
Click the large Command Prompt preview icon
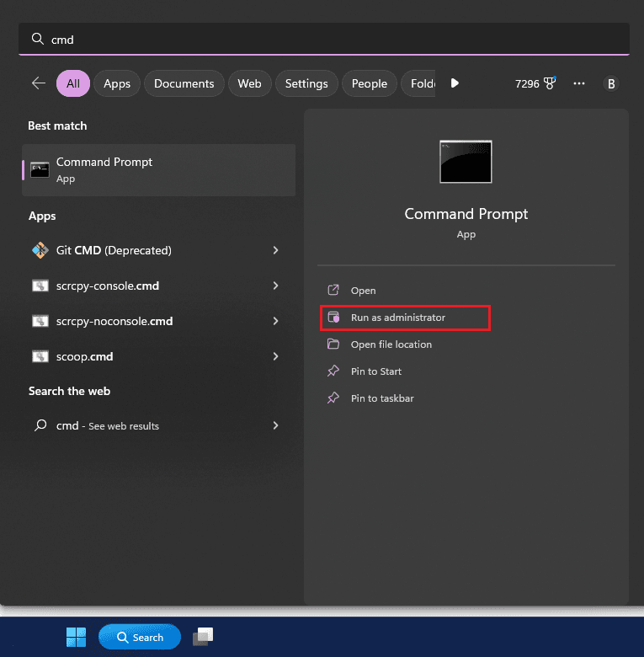pyautogui.click(x=466, y=162)
